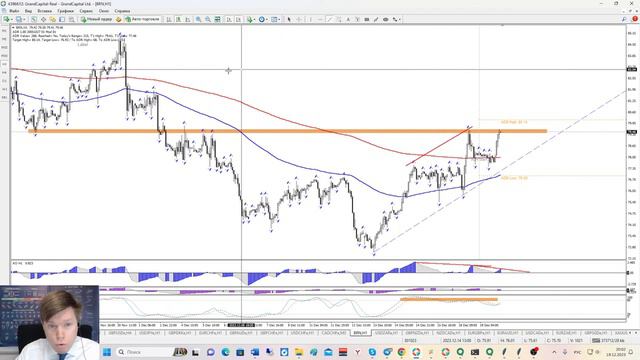Screen dimensions: 640x360
Task: Select the Text Label tool
Action: (357, 19)
